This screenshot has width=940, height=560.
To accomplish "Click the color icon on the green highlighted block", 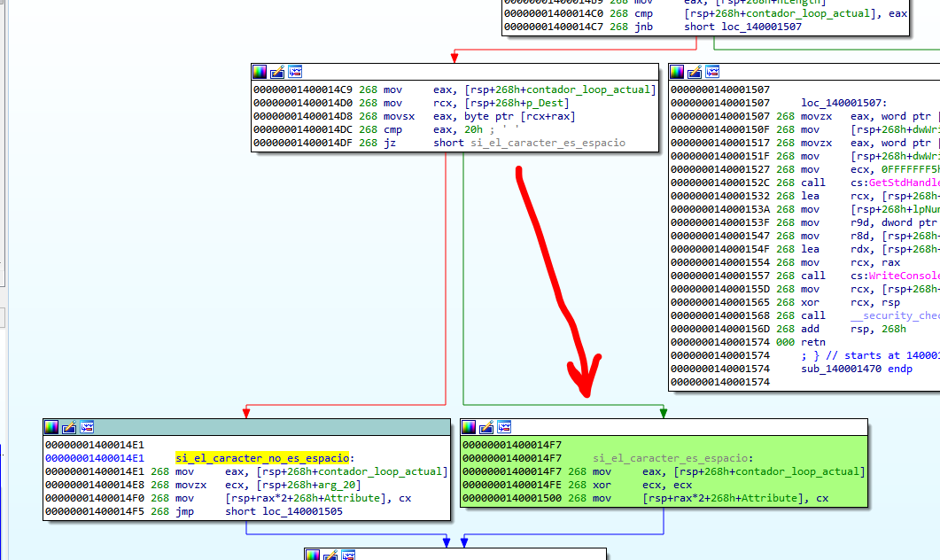I will pyautogui.click(x=469, y=427).
